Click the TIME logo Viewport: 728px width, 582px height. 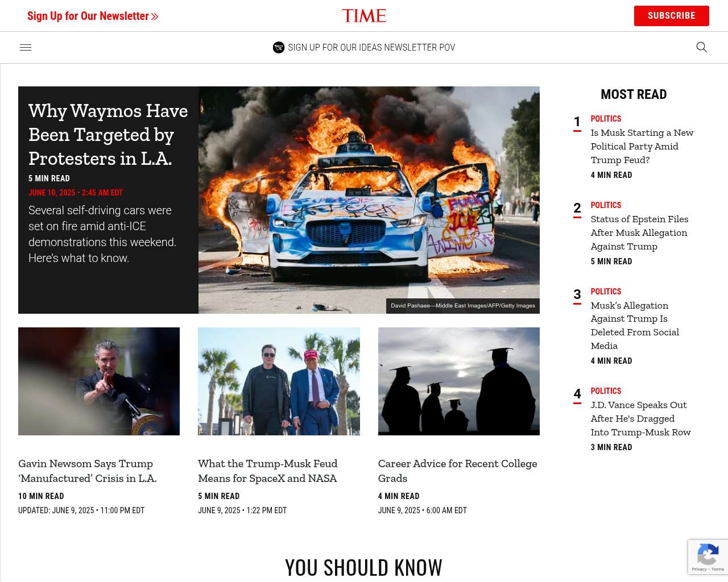(364, 15)
